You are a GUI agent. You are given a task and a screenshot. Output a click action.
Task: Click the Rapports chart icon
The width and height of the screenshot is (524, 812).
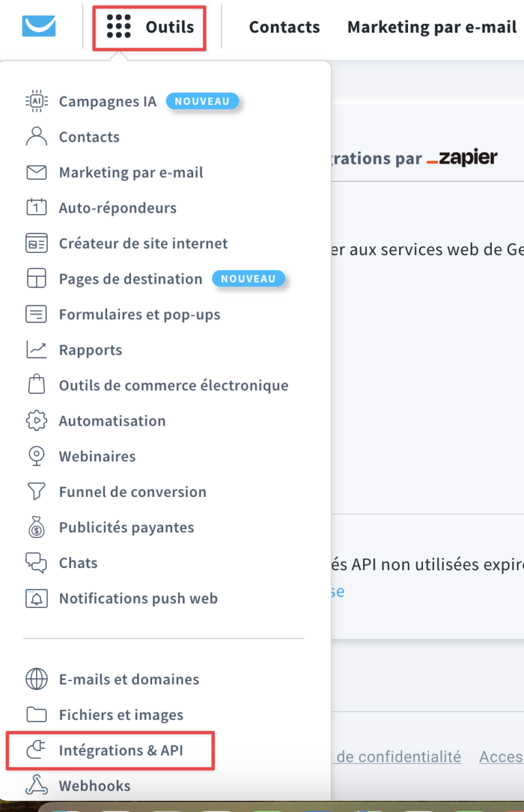(x=35, y=350)
